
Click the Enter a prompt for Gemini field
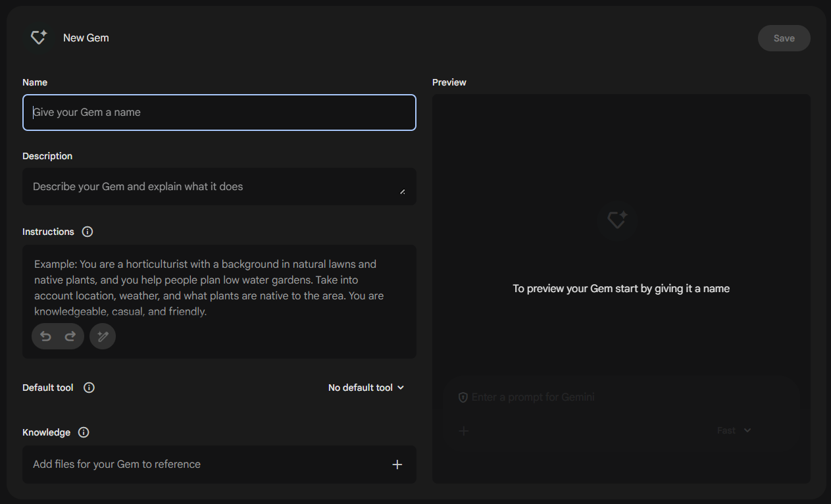pyautogui.click(x=533, y=397)
